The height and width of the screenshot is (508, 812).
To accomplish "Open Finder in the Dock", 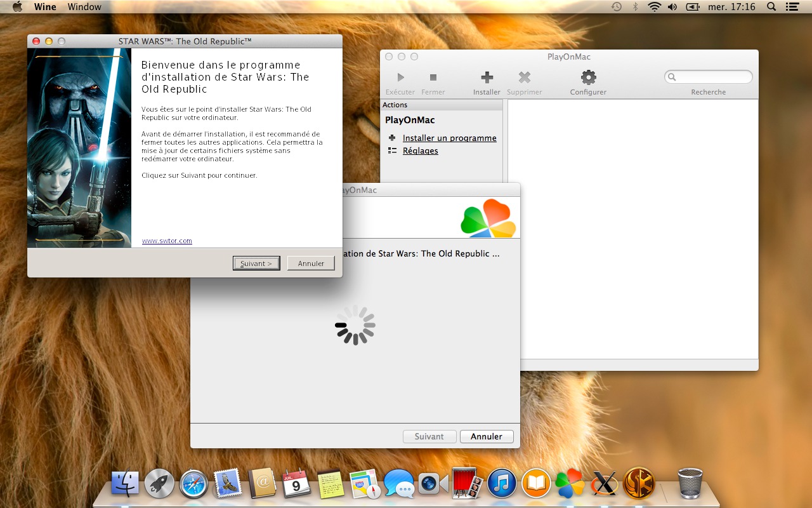I will (x=125, y=484).
